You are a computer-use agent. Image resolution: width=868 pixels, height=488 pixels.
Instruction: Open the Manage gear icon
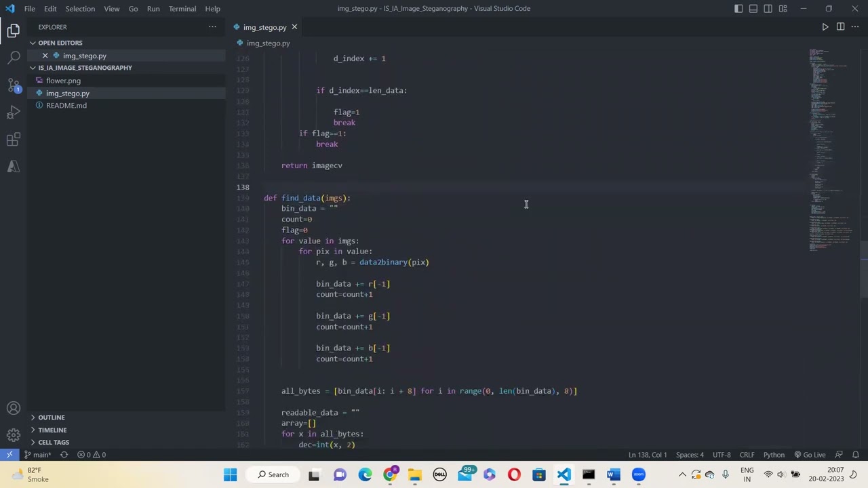14,435
